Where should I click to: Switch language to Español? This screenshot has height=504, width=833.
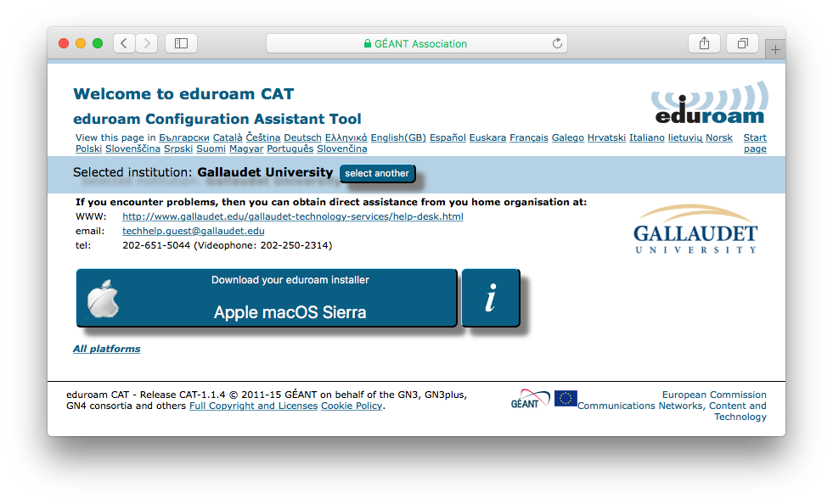pyautogui.click(x=447, y=137)
